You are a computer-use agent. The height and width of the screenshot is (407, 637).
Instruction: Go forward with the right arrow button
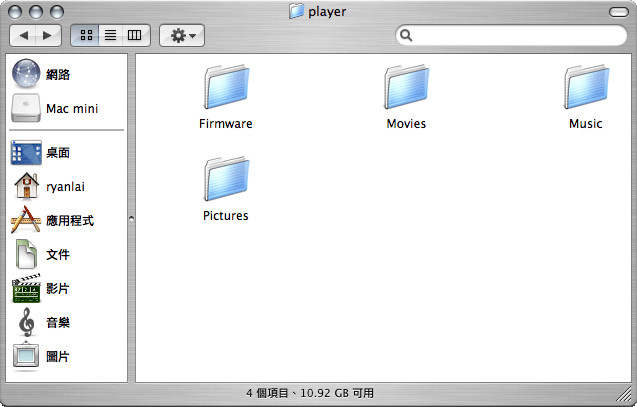coord(48,36)
